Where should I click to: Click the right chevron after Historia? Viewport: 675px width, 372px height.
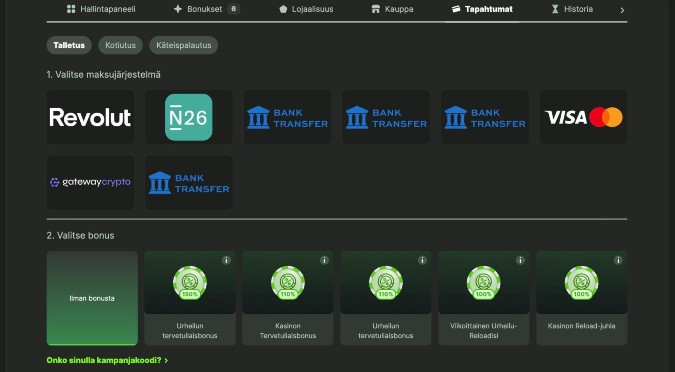622,10
